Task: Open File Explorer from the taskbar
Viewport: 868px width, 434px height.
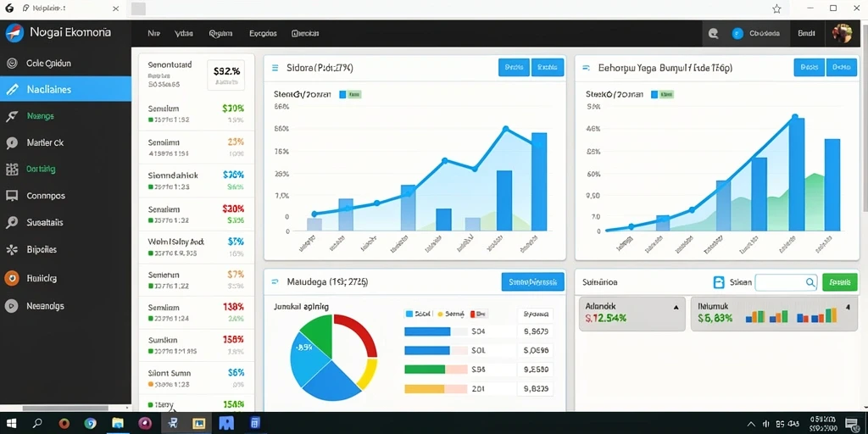Action: pos(117,424)
